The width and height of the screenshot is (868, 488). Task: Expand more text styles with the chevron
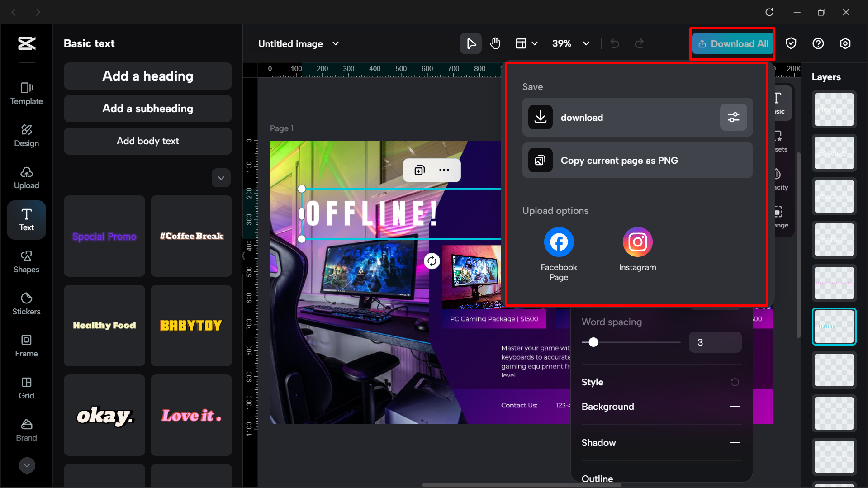point(221,178)
